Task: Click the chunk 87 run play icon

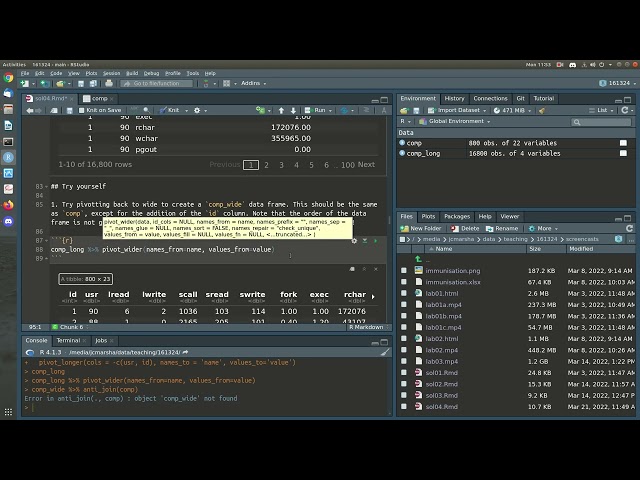Action: [376, 241]
